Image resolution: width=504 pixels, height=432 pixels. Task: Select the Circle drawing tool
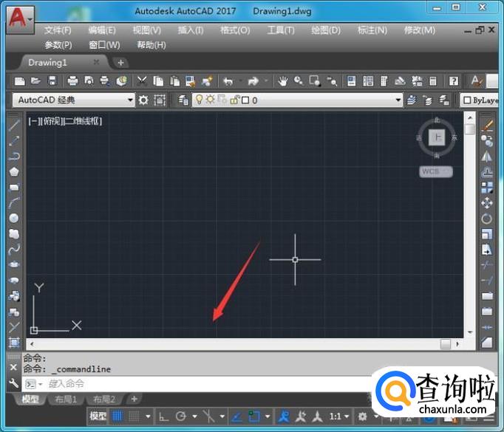click(x=14, y=218)
